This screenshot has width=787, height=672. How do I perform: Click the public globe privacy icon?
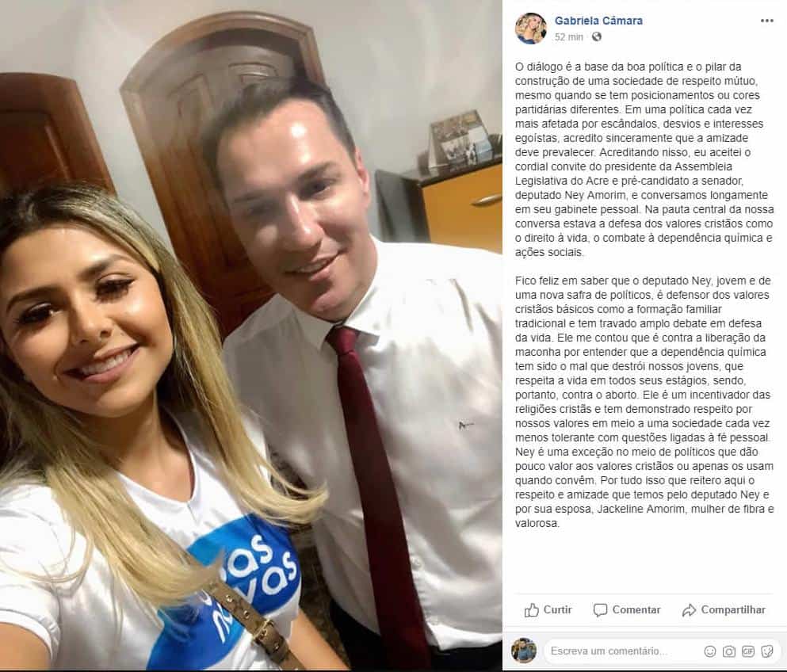coord(596,36)
